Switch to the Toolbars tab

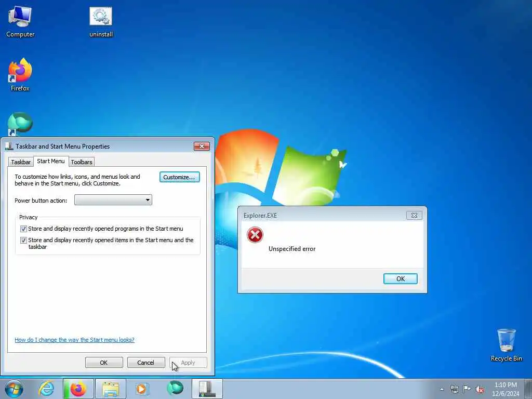click(82, 162)
